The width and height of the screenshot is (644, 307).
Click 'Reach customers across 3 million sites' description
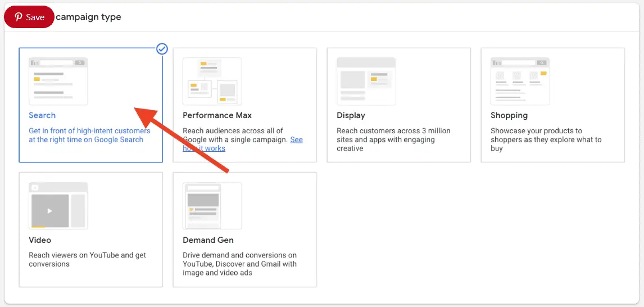point(393,139)
